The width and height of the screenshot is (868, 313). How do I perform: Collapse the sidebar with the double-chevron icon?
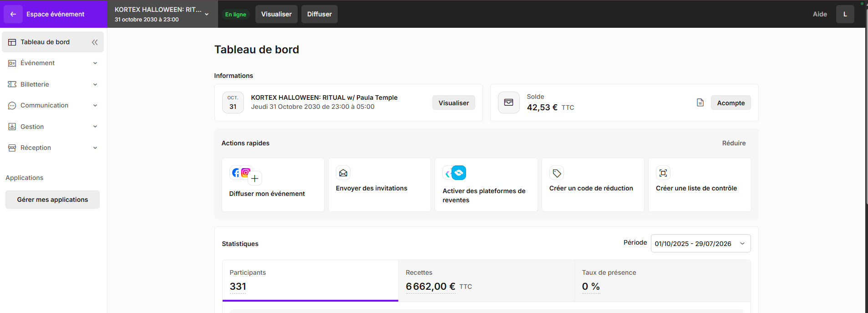(x=95, y=42)
